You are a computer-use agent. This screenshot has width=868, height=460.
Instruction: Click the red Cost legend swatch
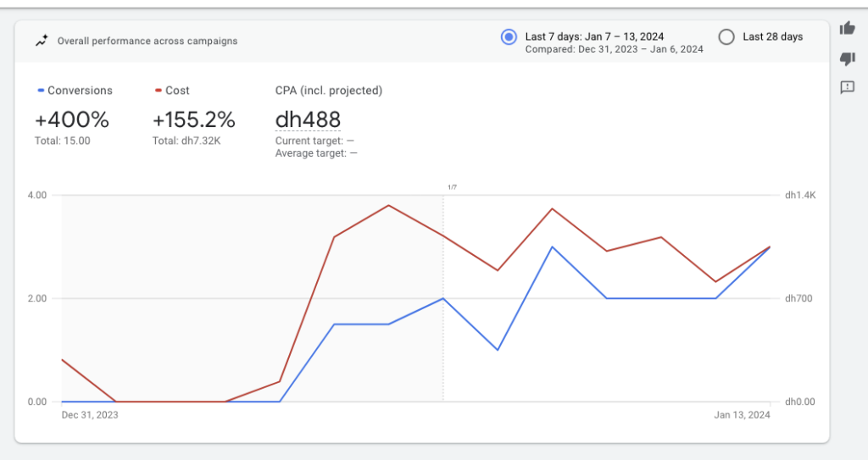point(159,91)
